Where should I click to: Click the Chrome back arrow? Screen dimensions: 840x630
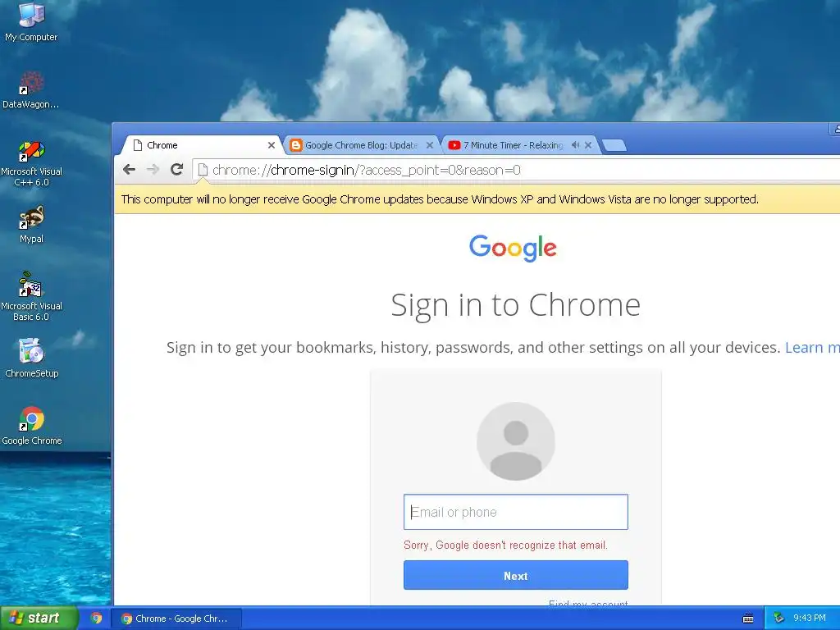coord(129,170)
